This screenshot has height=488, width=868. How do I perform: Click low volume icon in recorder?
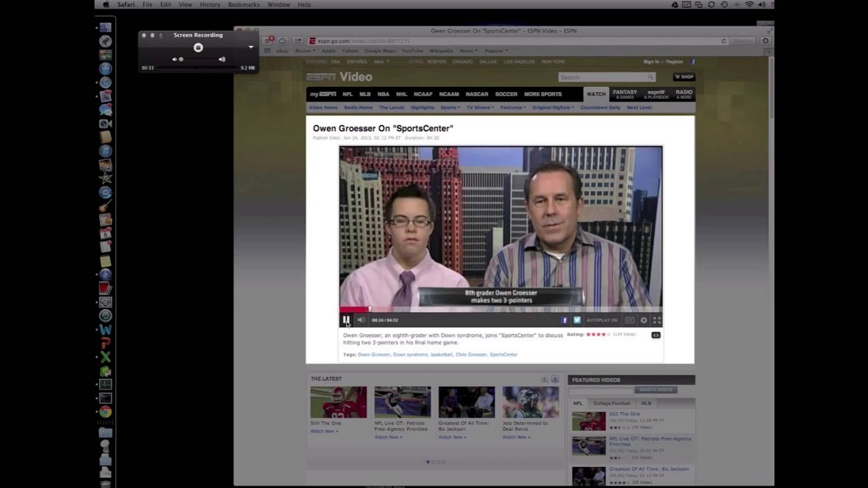(x=174, y=60)
